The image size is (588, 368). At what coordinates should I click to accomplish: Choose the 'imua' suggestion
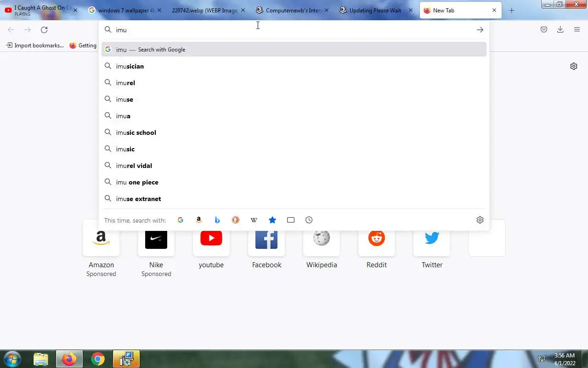[x=294, y=116]
